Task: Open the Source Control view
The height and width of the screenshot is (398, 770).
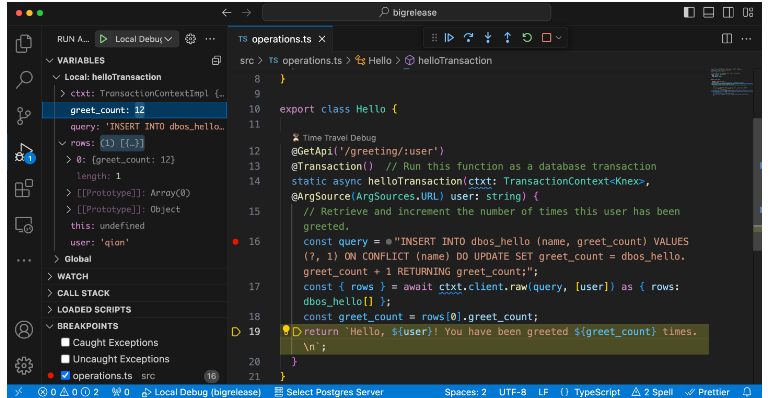Action: click(24, 116)
